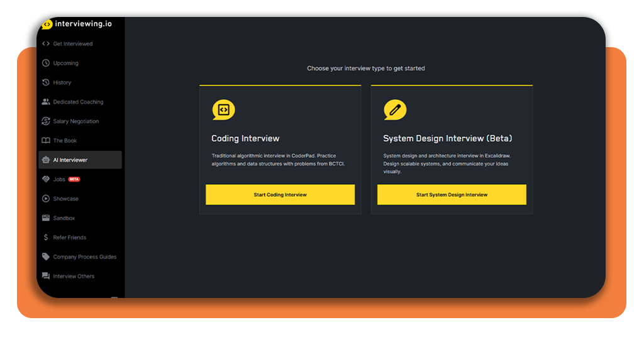Go to Refer Friends in the sidebar
This screenshot has height=337, width=644.
[69, 238]
